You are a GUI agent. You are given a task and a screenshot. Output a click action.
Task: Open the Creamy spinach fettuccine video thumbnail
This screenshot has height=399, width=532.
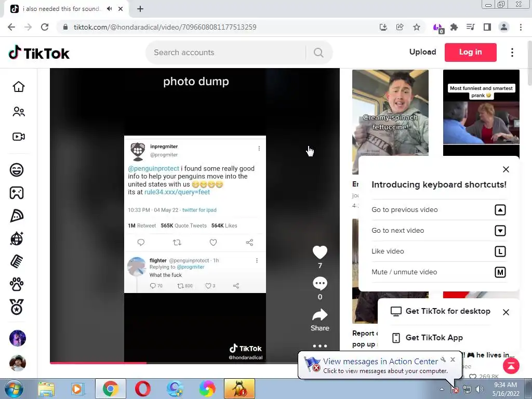(x=390, y=113)
